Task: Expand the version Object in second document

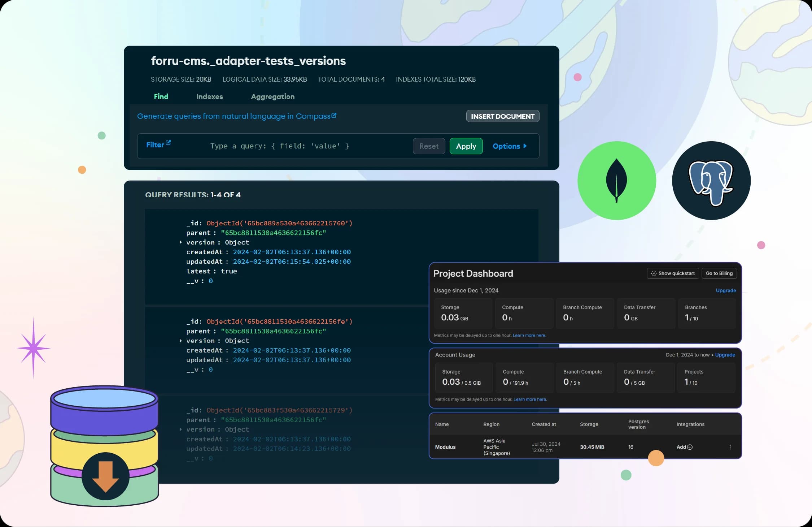Action: [181, 341]
